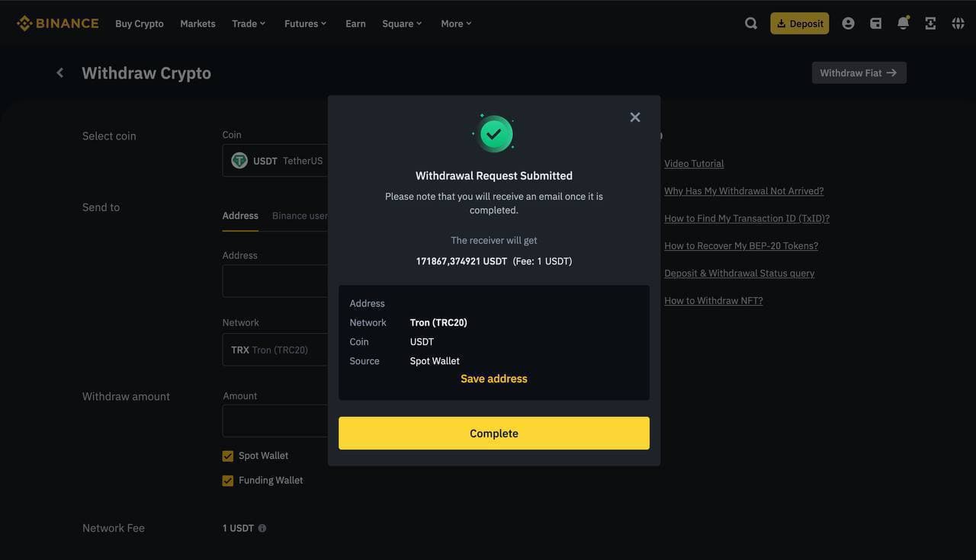Click the green checkmark success icon
The image size is (976, 560).
[x=494, y=134]
